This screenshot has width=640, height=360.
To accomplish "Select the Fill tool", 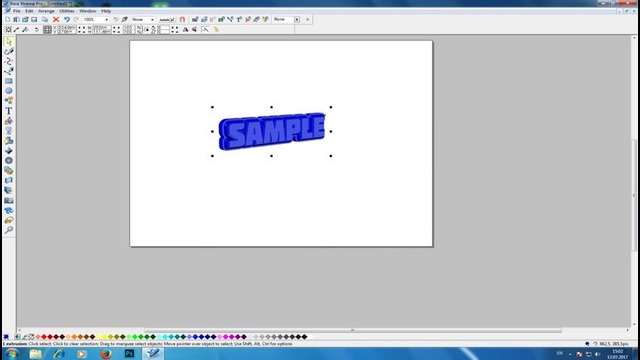I will [9, 121].
